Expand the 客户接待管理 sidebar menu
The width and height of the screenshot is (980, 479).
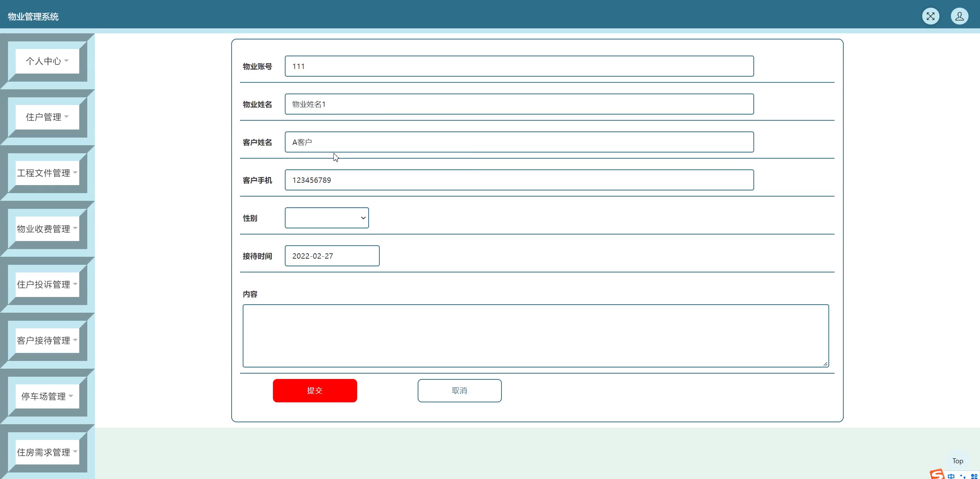click(x=47, y=340)
